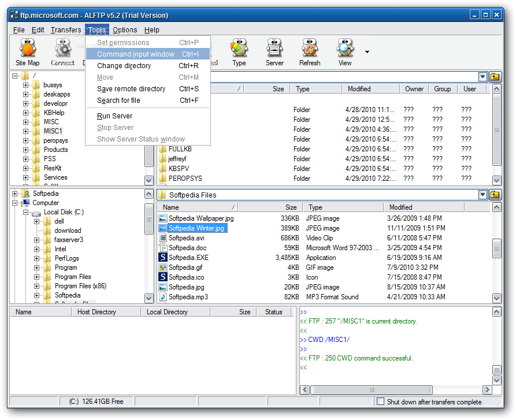
Task: Click Softpedia.EXE application icon
Action: (163, 258)
